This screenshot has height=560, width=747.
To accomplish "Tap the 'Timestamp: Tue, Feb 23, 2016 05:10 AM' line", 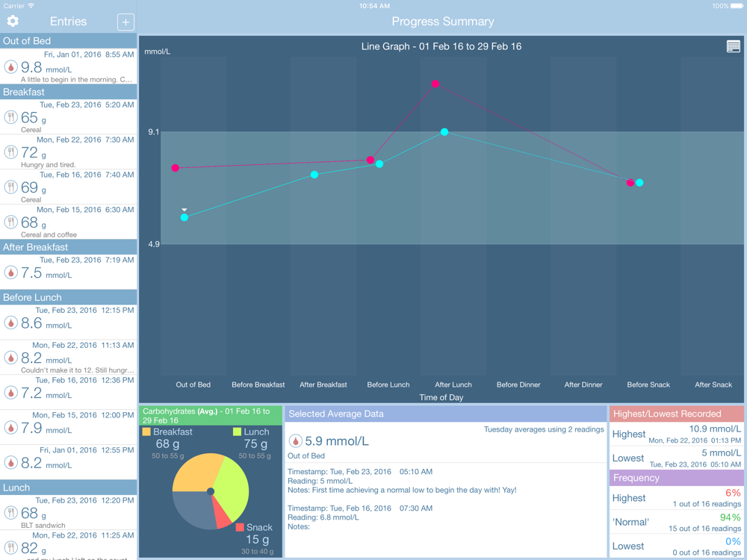I will (360, 472).
